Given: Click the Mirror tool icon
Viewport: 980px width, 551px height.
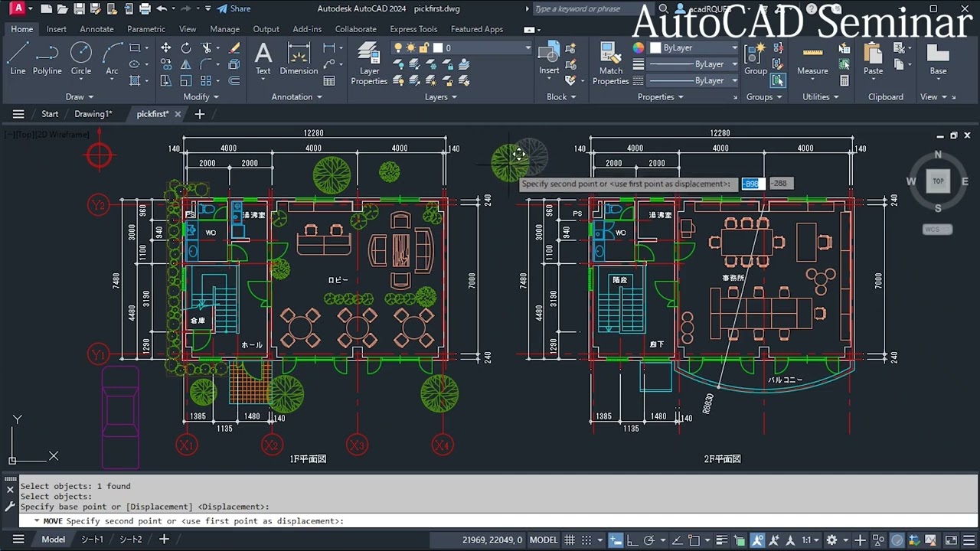Looking at the screenshot, I should [186, 64].
